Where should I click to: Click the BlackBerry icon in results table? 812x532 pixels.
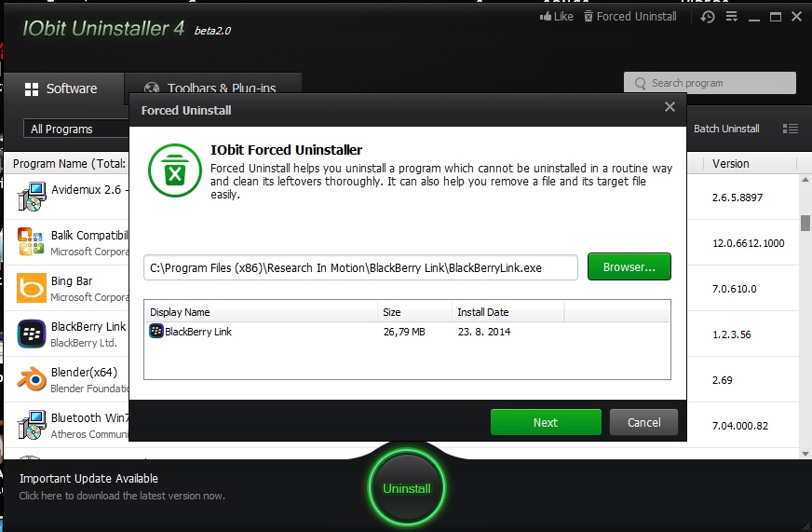156,331
